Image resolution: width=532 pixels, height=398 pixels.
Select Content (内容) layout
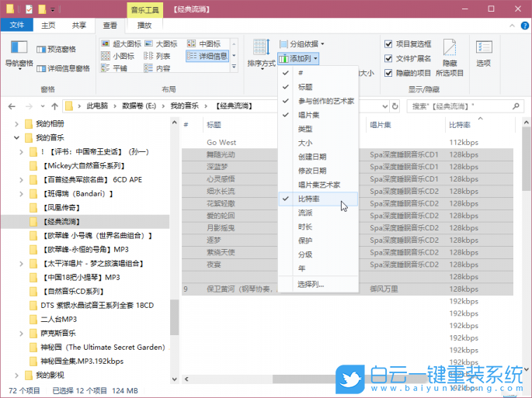click(x=157, y=68)
